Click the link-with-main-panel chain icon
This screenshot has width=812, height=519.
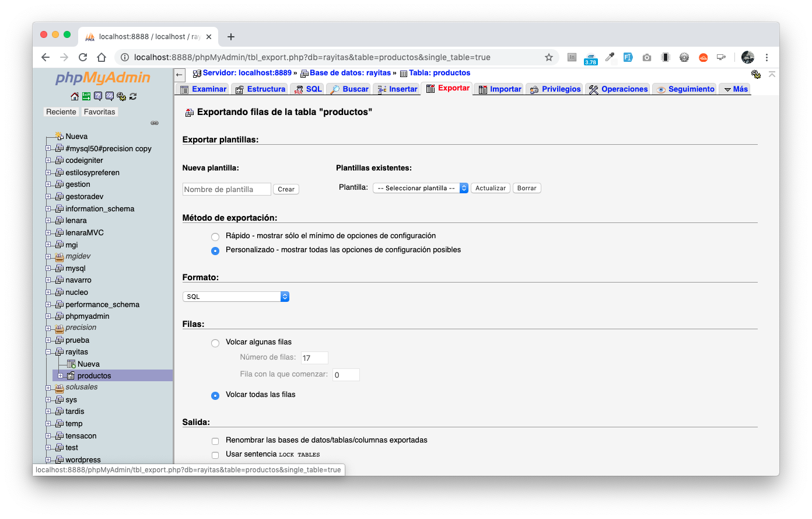tap(155, 123)
